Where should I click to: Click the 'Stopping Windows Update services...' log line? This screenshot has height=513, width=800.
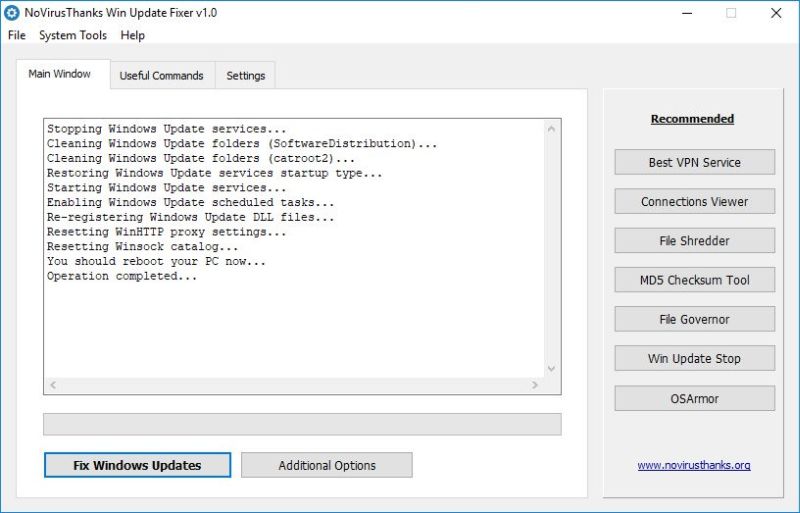click(167, 129)
